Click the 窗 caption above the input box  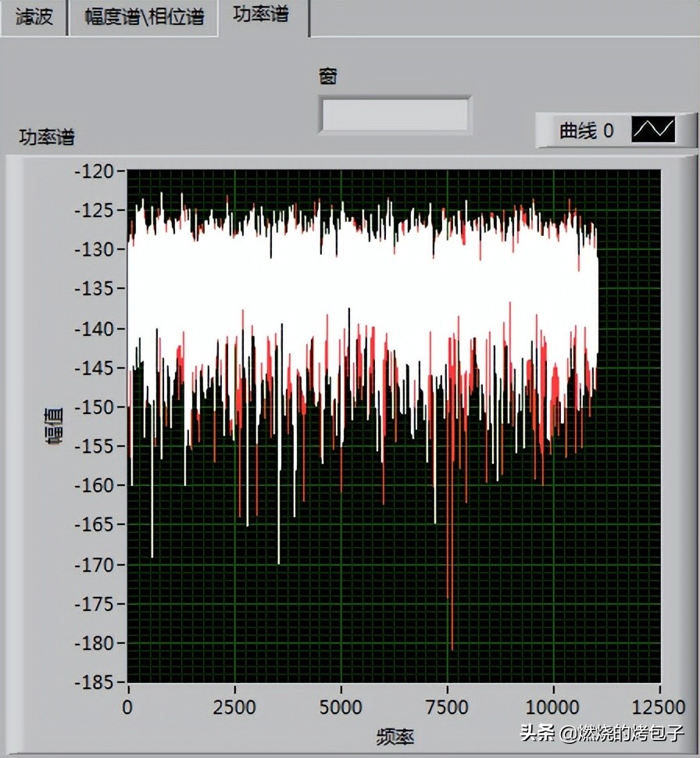coord(328,77)
